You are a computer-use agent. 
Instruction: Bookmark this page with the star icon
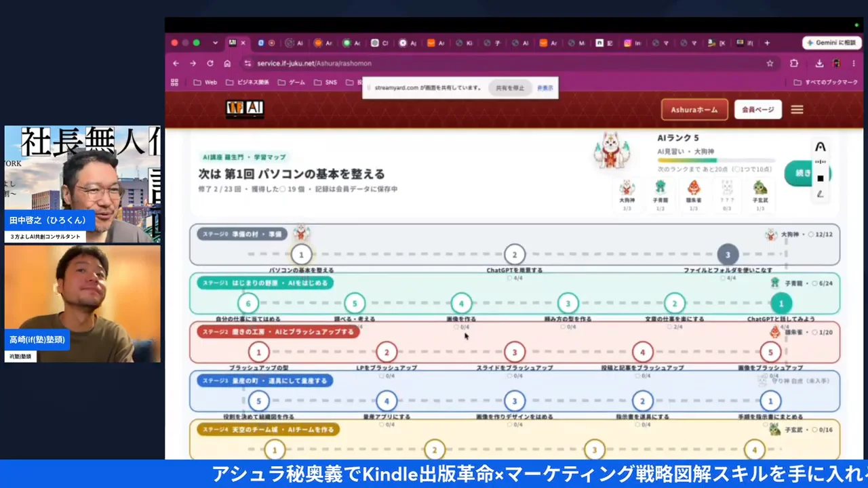[x=770, y=63]
